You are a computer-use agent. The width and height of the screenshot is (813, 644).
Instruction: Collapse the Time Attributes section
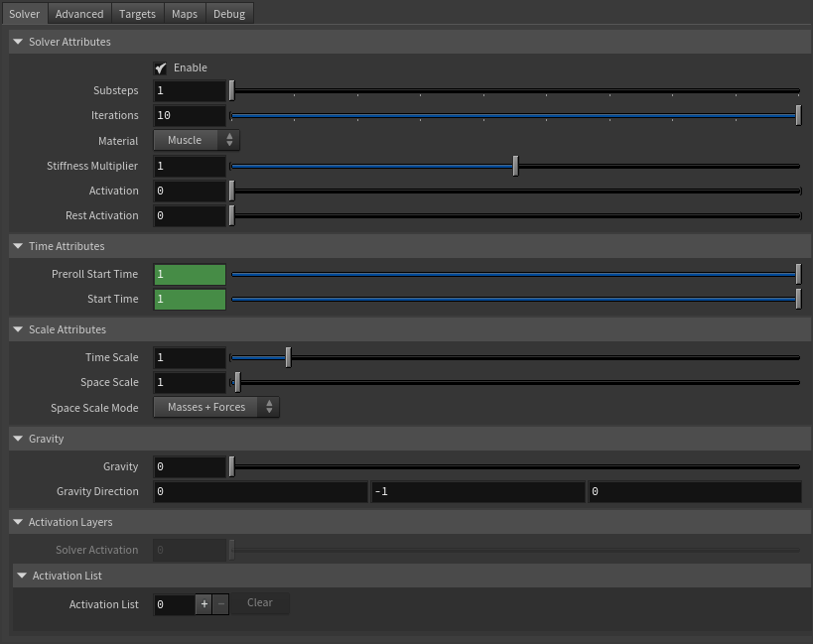pyautogui.click(x=17, y=245)
